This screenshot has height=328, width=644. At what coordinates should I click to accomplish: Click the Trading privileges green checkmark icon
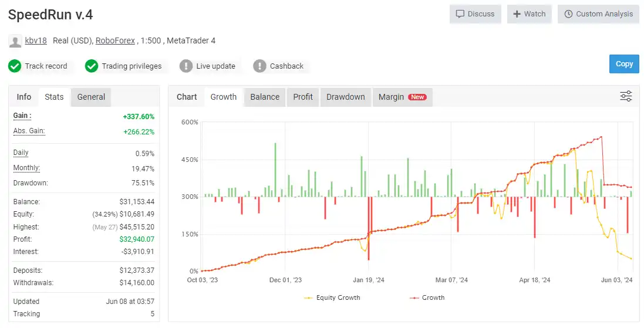(92, 66)
